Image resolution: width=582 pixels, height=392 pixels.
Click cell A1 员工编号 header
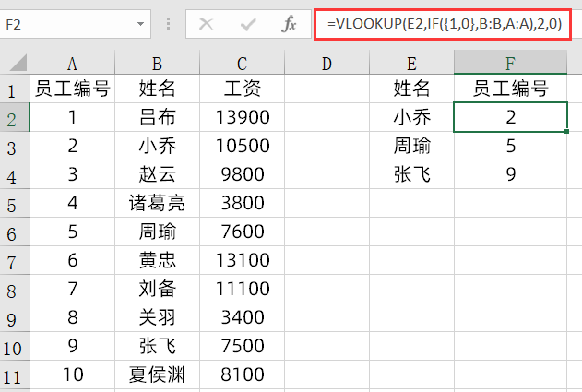tap(72, 89)
